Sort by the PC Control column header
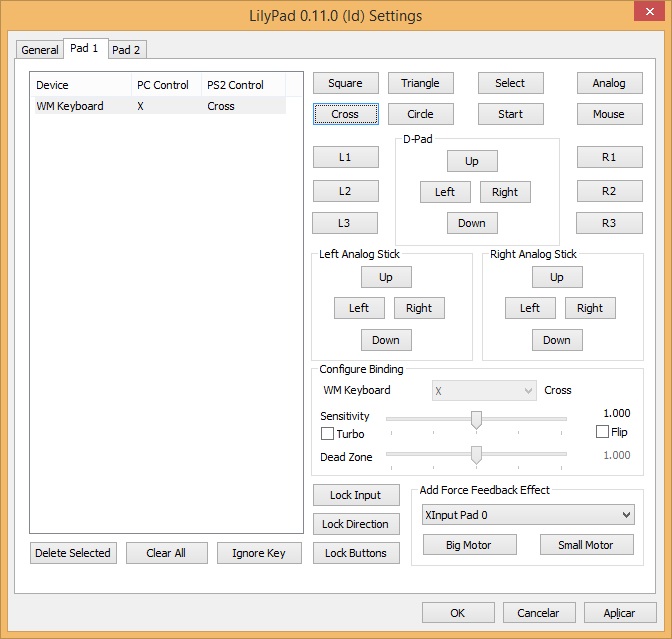 166,85
